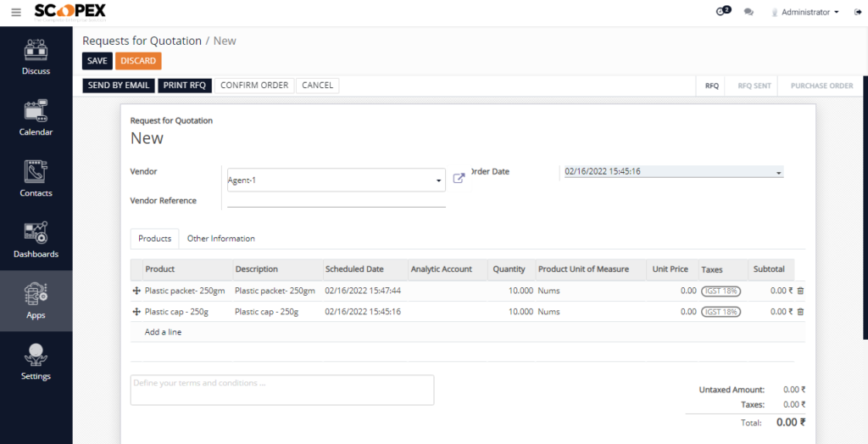The width and height of the screenshot is (868, 444).
Task: Click drag handle of Plastic packet row
Action: coord(136,291)
